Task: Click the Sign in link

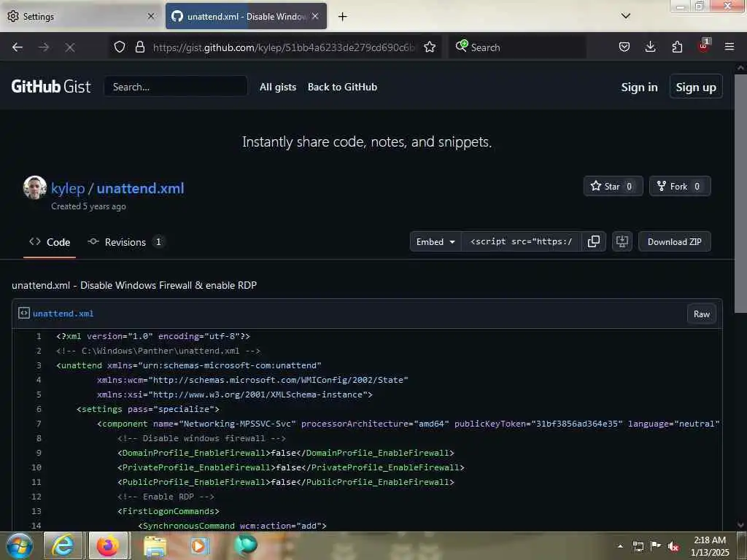Action: 639,87
